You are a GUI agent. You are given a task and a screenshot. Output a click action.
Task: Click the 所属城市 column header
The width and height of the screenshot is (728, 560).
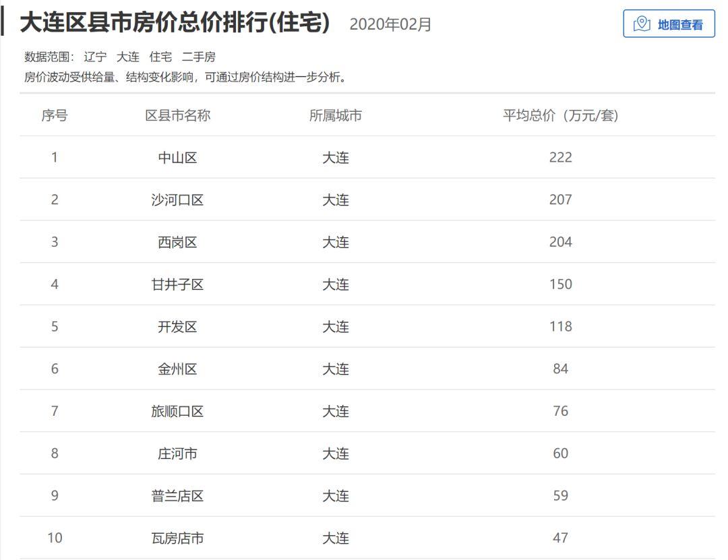pos(335,115)
